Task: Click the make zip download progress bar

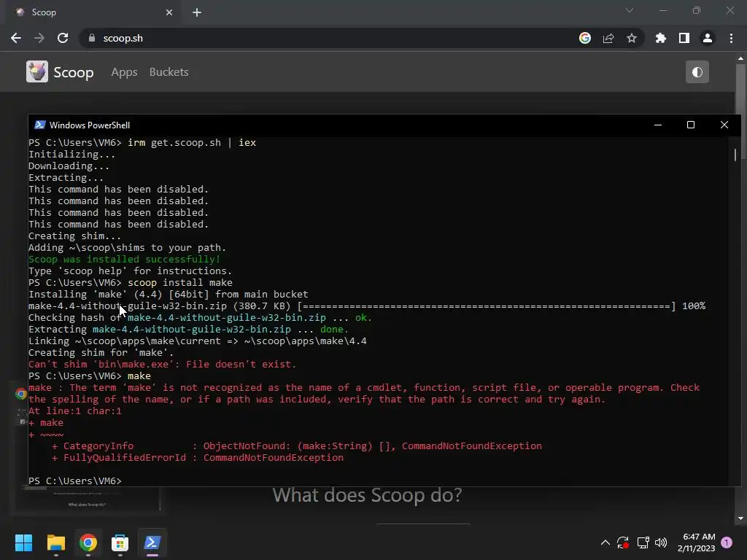Action: click(x=487, y=306)
